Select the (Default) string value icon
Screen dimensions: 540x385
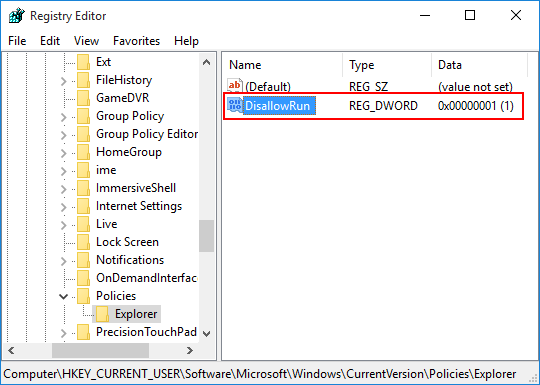(x=235, y=85)
